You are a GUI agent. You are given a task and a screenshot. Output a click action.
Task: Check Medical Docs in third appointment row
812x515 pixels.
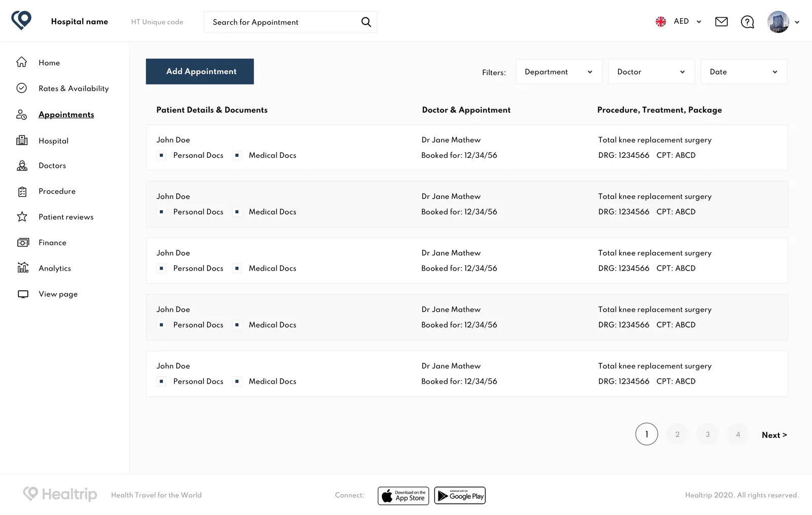pos(236,268)
